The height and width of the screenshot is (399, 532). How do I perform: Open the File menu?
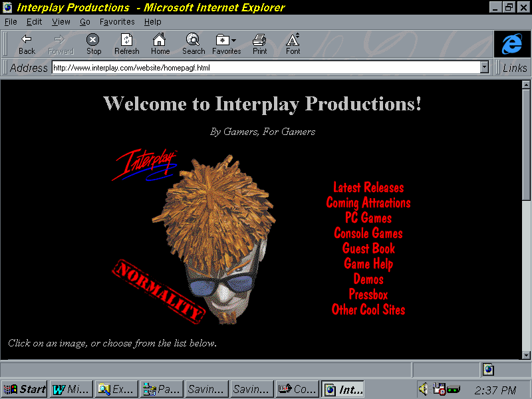[11, 22]
